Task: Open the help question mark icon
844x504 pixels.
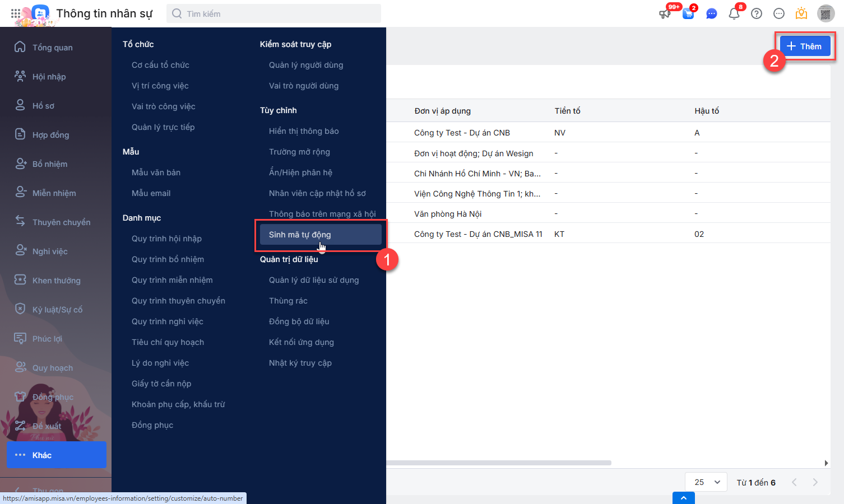Action: click(x=757, y=13)
